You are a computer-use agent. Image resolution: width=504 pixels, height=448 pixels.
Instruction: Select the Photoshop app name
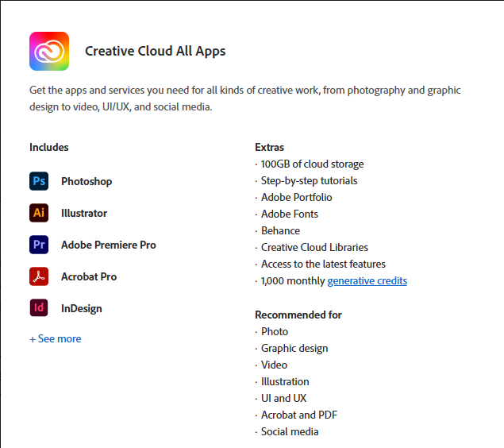pyautogui.click(x=87, y=181)
